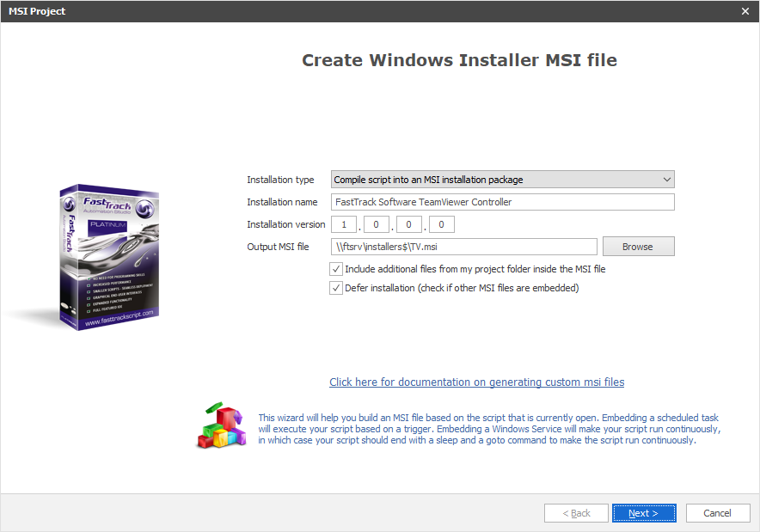The width and height of the screenshot is (760, 532).
Task: Click the Create Windows Installer MSI file heading
Action: pyautogui.click(x=459, y=60)
